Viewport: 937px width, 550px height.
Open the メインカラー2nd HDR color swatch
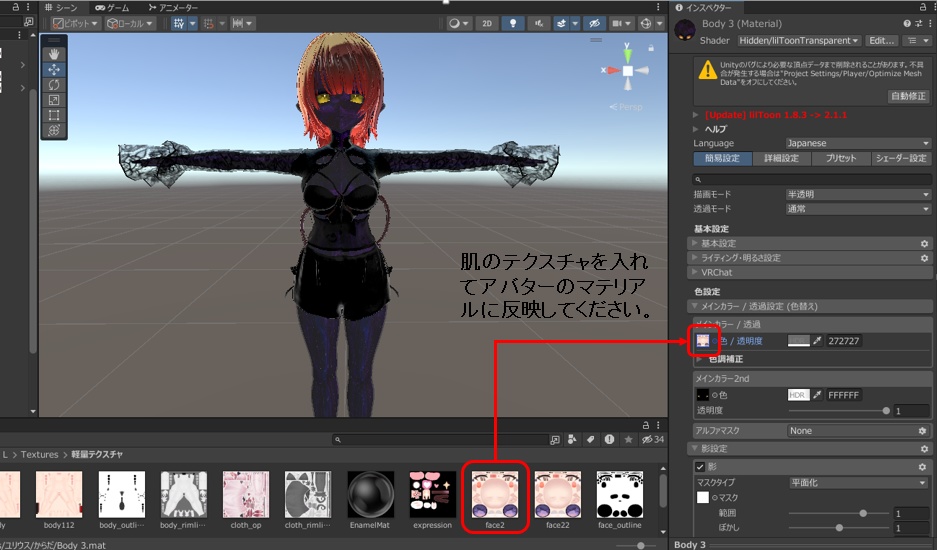coord(798,395)
